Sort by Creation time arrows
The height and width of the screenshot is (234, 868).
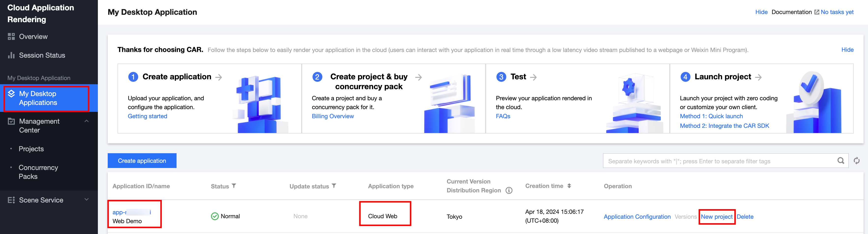[569, 186]
